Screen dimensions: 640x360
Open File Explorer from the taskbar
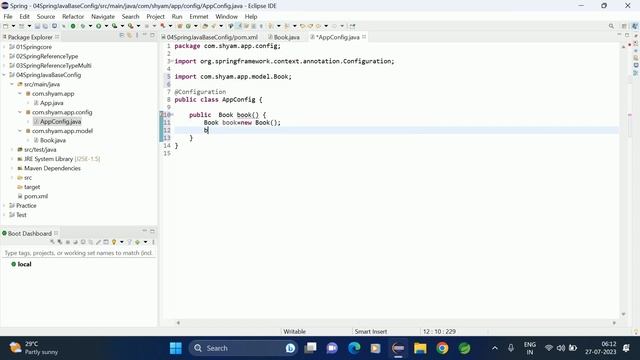(420, 348)
